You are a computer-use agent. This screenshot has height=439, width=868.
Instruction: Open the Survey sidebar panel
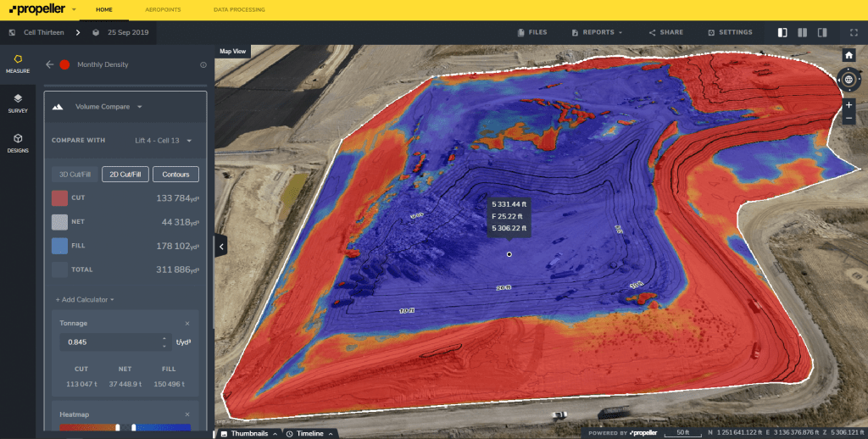[18, 103]
